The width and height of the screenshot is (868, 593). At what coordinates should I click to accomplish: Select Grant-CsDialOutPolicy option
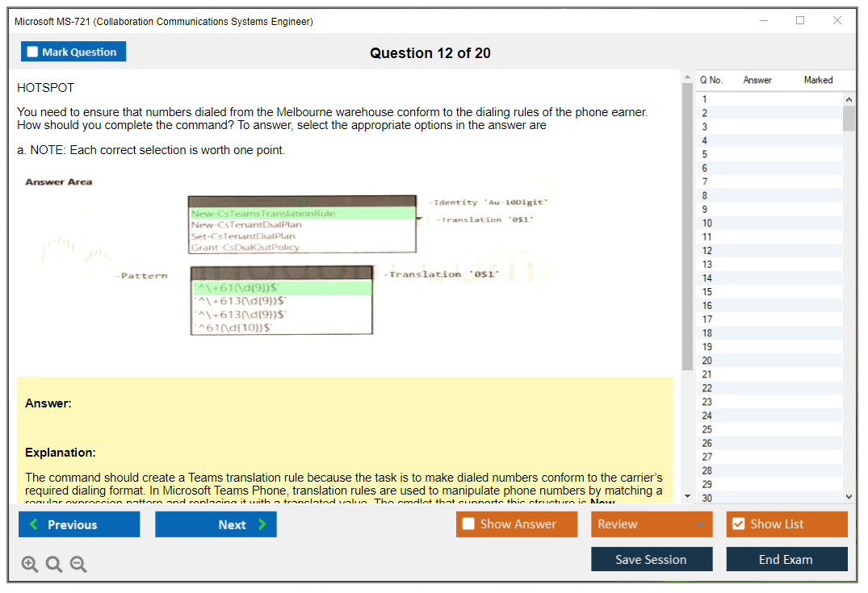(x=302, y=247)
